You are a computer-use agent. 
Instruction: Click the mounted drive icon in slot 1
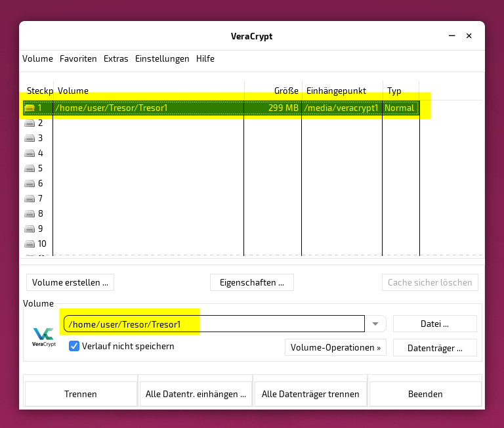pos(30,108)
